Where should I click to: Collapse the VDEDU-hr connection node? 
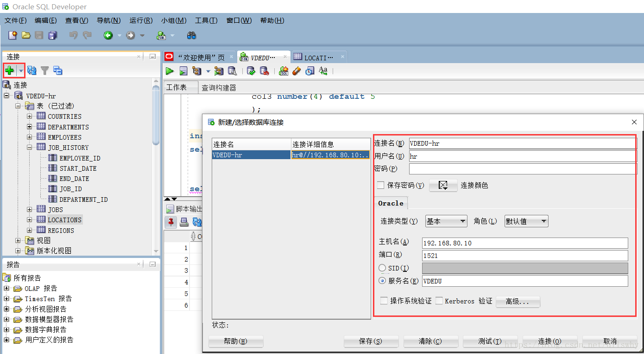pyautogui.click(x=6, y=96)
